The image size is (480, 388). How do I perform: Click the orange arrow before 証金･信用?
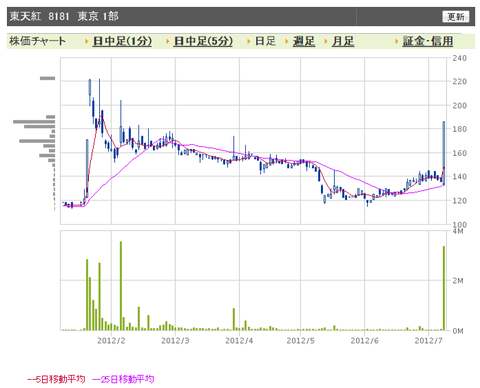(x=397, y=41)
